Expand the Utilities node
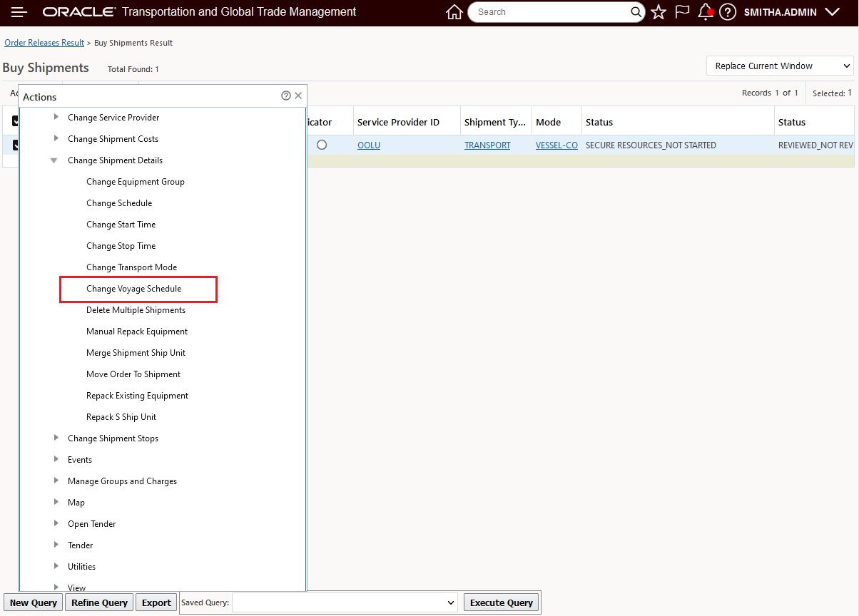 pyautogui.click(x=56, y=566)
